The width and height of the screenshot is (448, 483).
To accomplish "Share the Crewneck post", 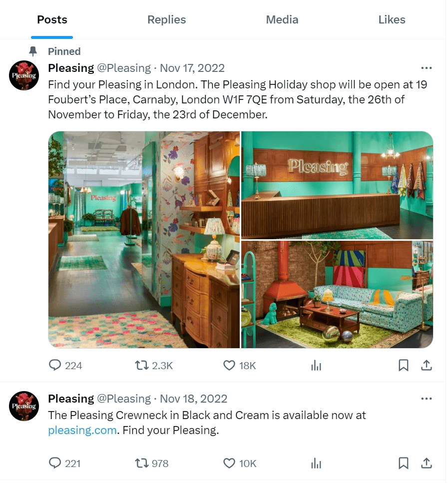I will [427, 464].
